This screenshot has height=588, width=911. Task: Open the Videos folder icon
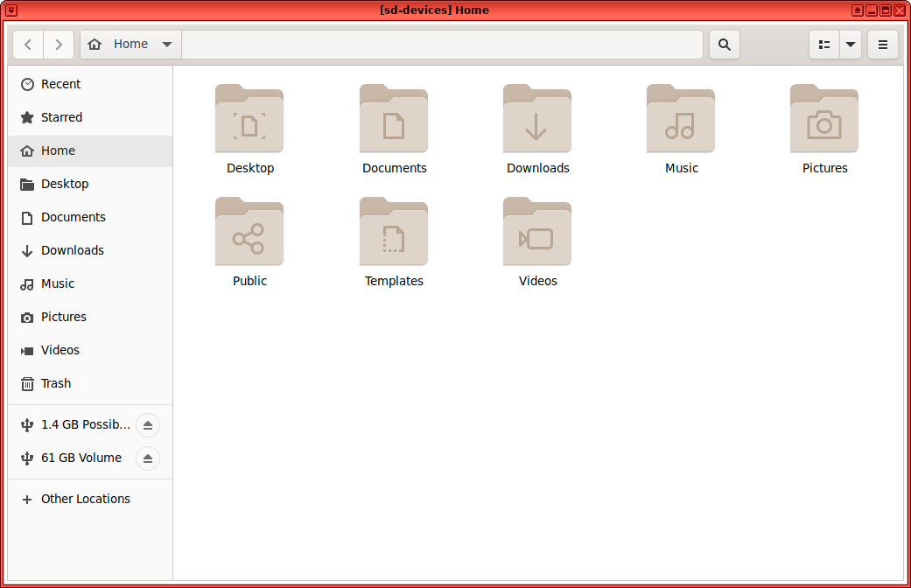(536, 233)
